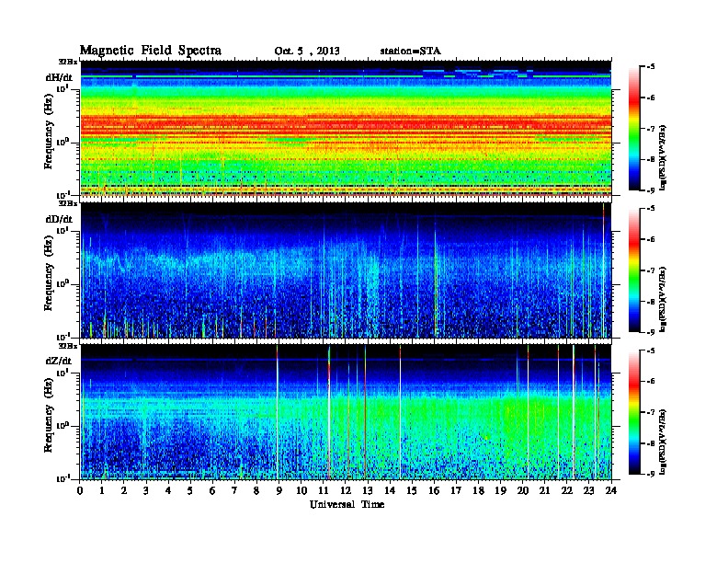Click the "Universal Time" axis label

pyautogui.click(x=347, y=504)
